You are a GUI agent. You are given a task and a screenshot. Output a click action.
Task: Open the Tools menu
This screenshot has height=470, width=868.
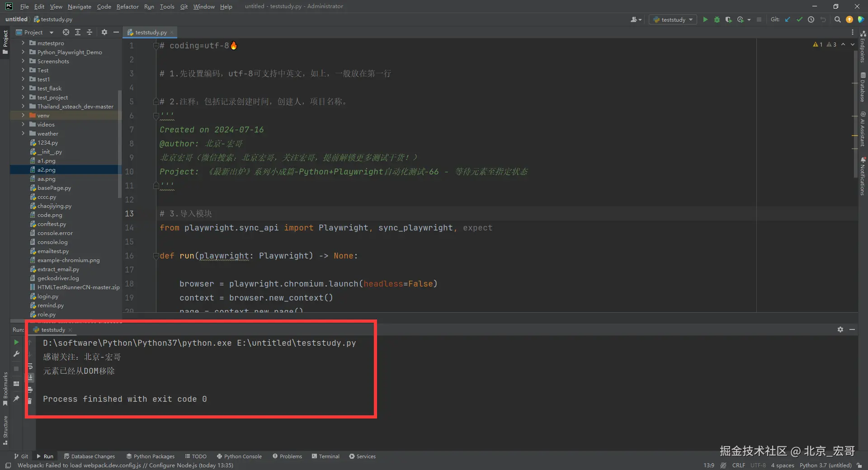point(167,6)
